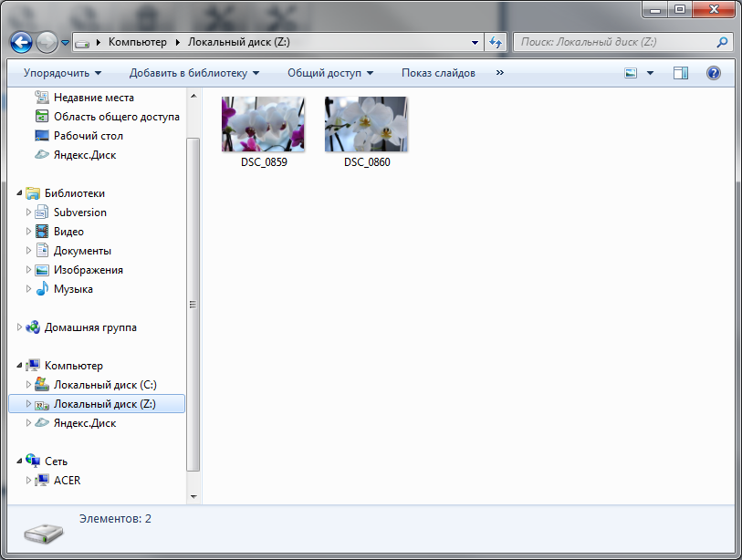The height and width of the screenshot is (560, 742).
Task: Click the Сеть network icon
Action: 33,461
